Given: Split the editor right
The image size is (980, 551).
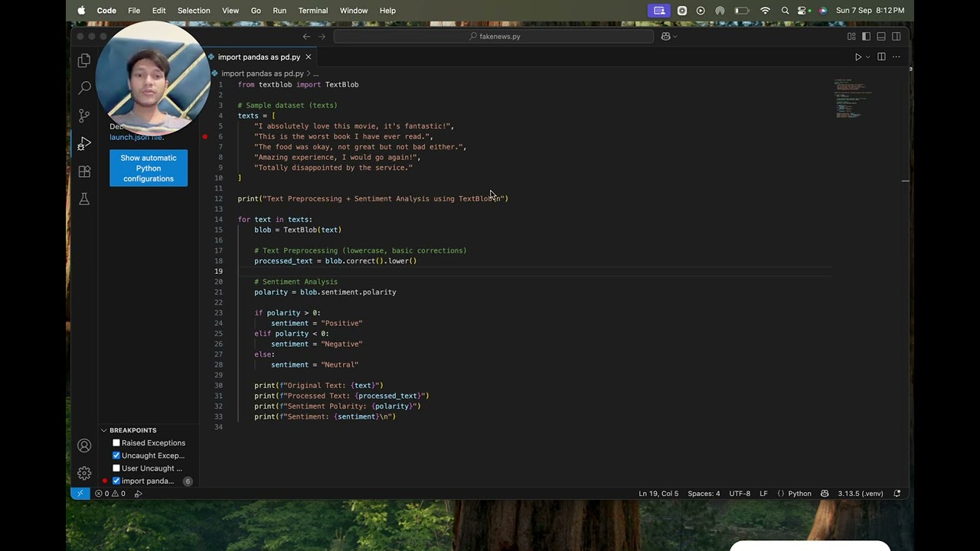Looking at the screenshot, I should 881,57.
